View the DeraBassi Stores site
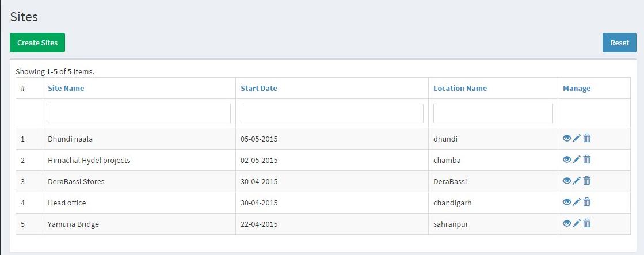Image resolution: width=644 pixels, height=255 pixels. pos(567,181)
